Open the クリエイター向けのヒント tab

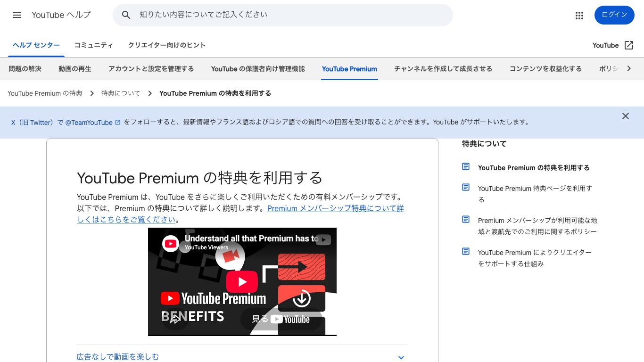(x=167, y=45)
